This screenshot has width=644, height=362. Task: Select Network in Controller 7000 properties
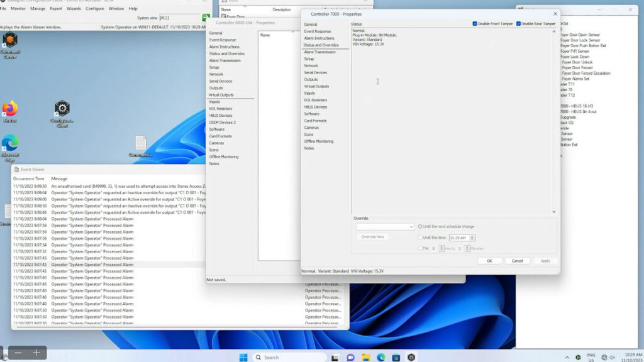[x=311, y=65]
